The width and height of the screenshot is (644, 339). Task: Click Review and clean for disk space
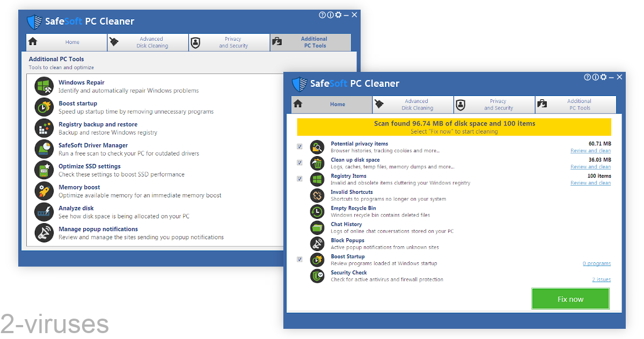(x=590, y=167)
